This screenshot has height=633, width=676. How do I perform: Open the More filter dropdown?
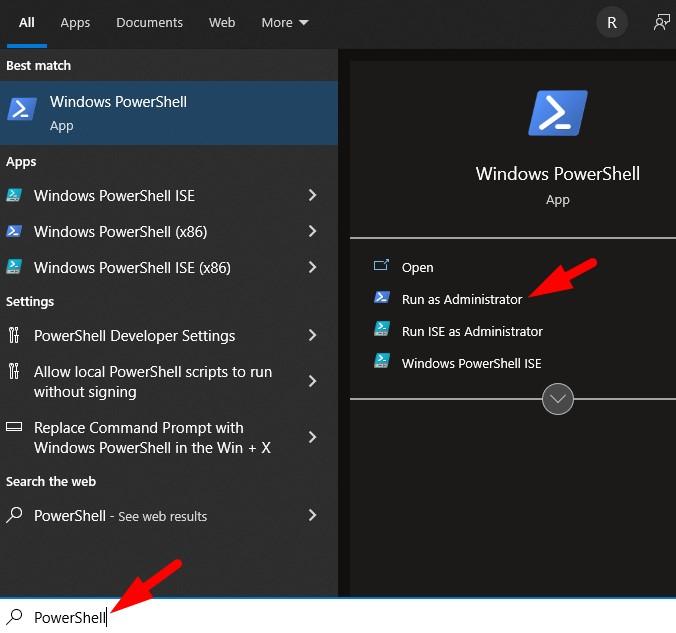click(285, 22)
